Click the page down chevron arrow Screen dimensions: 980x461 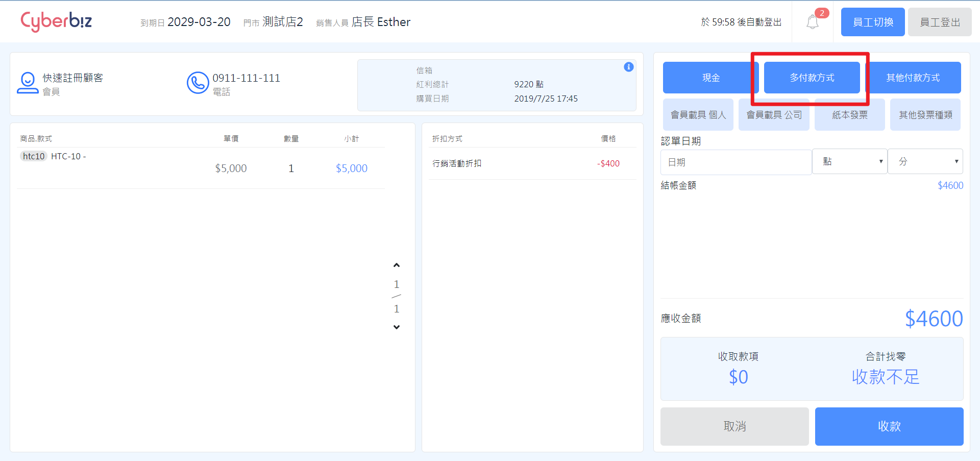397,327
